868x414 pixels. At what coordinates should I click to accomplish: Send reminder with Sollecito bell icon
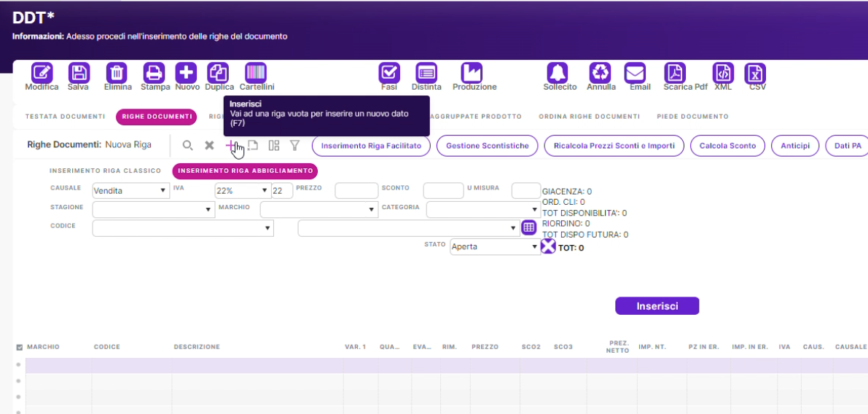point(558,73)
